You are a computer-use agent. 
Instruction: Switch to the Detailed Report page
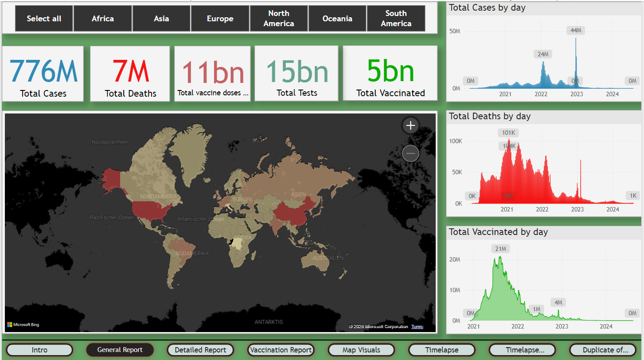(x=200, y=350)
